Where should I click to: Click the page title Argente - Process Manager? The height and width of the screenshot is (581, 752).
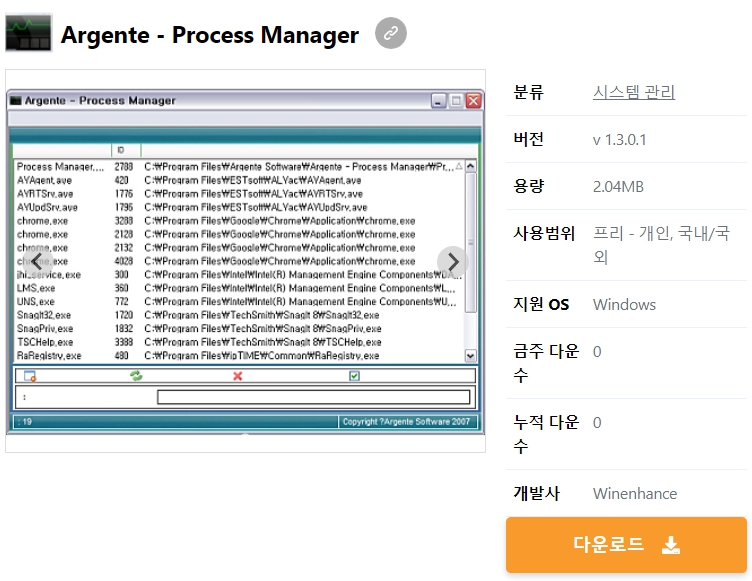210,35
